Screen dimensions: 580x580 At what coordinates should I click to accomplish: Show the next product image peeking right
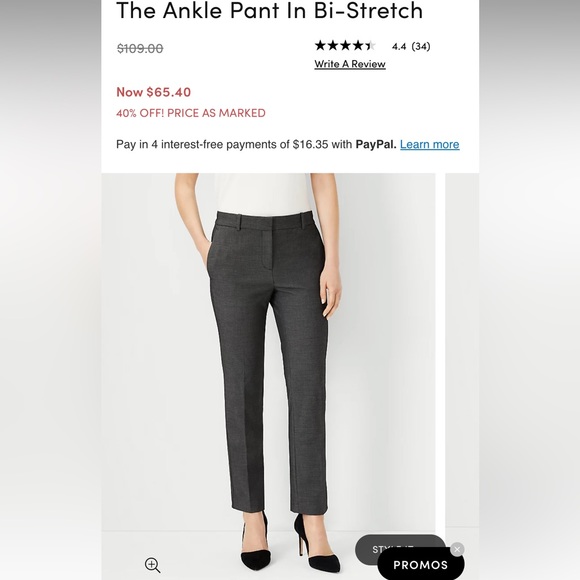[x=462, y=376]
